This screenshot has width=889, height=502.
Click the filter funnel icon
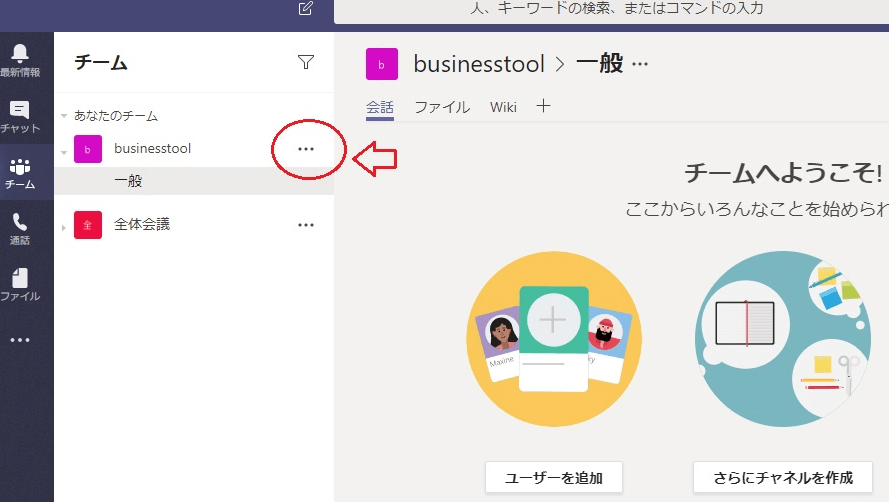(306, 63)
